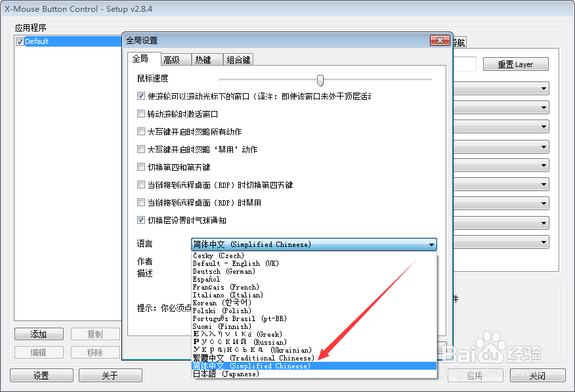Expand first button-action dropdown in main window

click(x=543, y=89)
